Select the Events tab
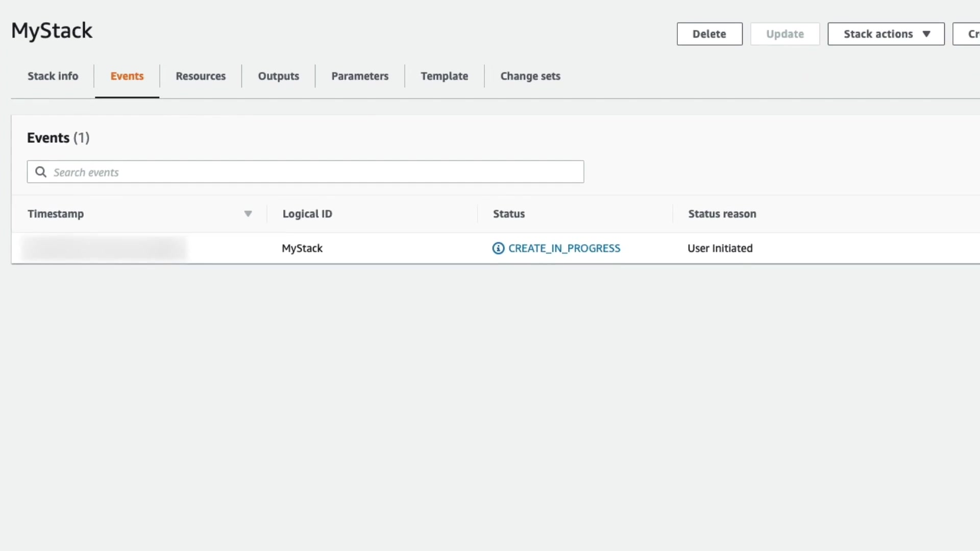Image resolution: width=980 pixels, height=551 pixels. (127, 76)
